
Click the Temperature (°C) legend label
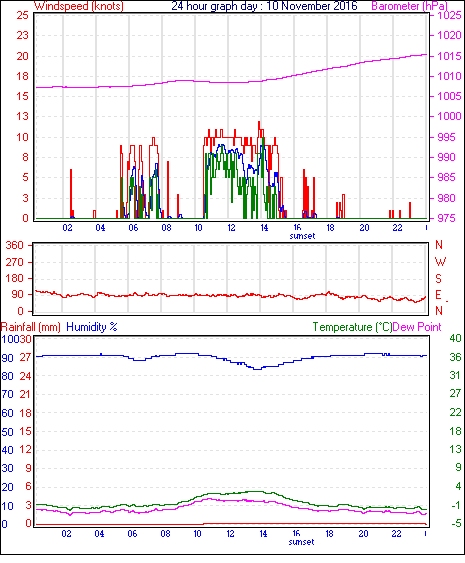352,327
